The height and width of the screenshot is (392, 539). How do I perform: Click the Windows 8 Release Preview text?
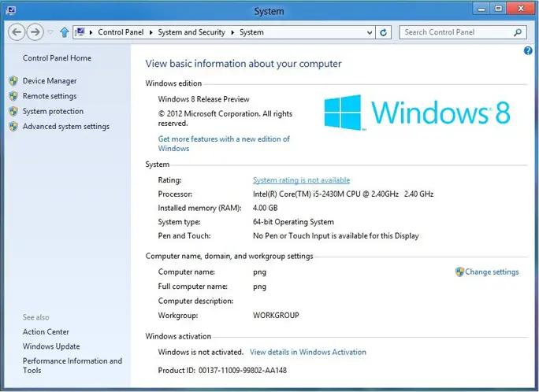pyautogui.click(x=204, y=99)
